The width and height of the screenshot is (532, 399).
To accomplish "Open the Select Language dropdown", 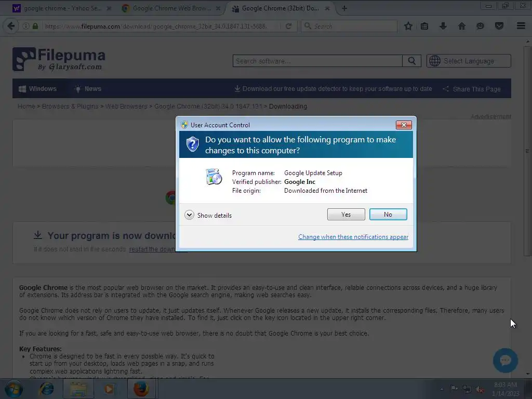I will tap(469, 61).
